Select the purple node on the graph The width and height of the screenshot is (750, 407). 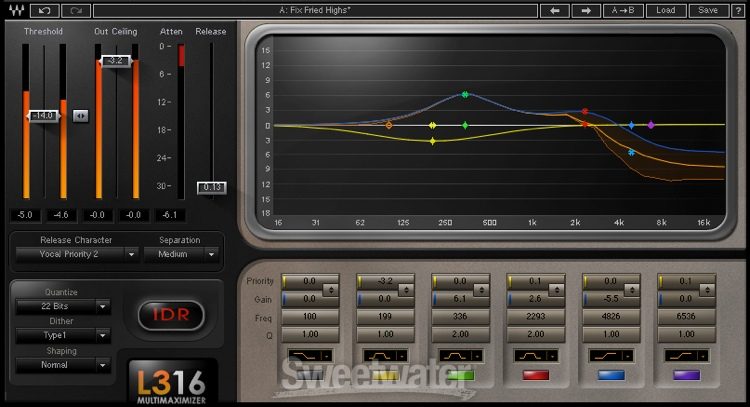point(651,125)
